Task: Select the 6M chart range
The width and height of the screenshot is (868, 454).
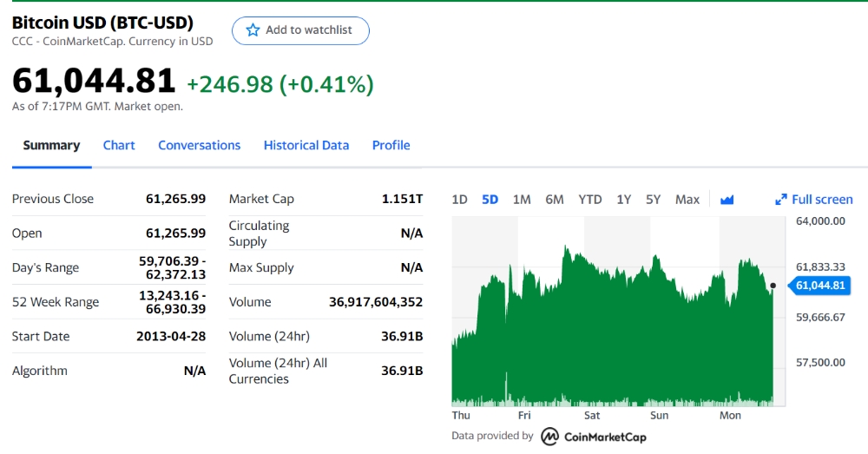Action: (x=554, y=200)
